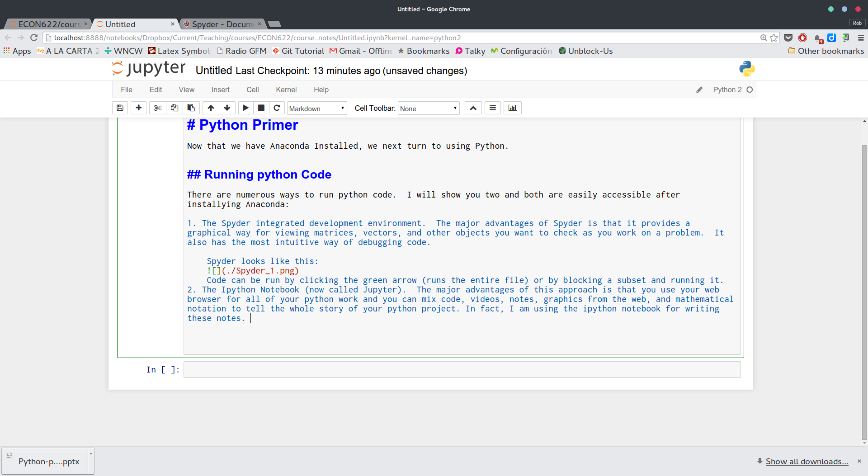Toggle the toolbar with the lines button
This screenshot has width=868, height=476.
pos(493,108)
